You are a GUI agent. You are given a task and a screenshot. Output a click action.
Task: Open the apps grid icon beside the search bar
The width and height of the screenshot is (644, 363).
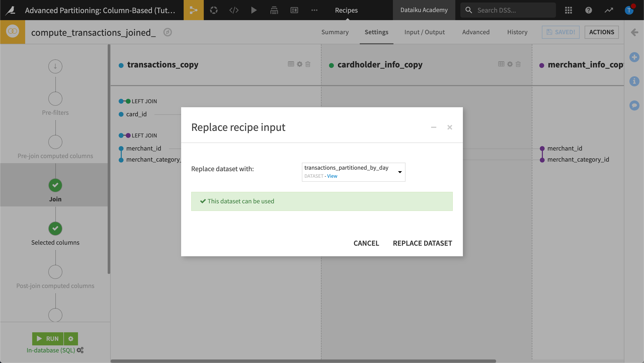568,10
